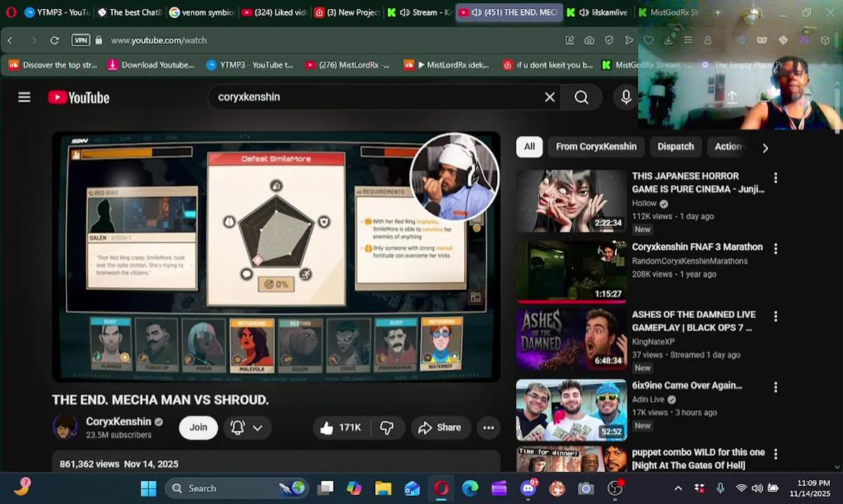Click the YouTube logo home link
The height and width of the screenshot is (504, 843).
tap(78, 97)
